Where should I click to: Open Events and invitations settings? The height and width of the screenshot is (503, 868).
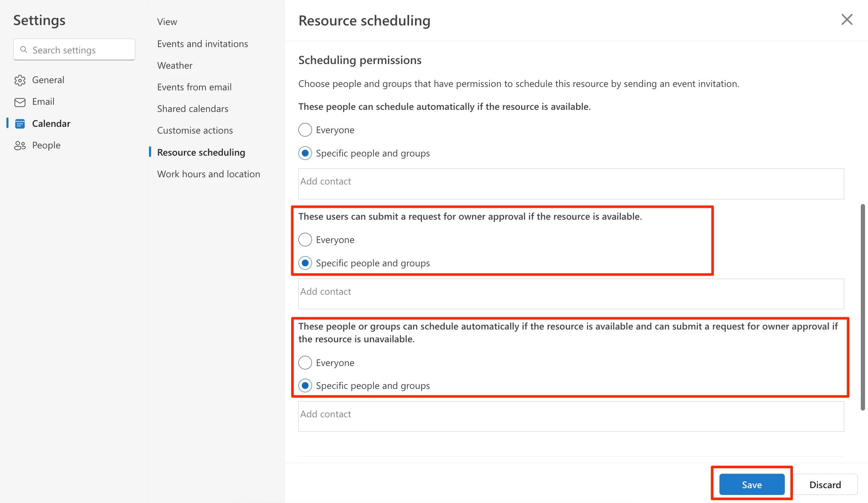click(x=202, y=44)
